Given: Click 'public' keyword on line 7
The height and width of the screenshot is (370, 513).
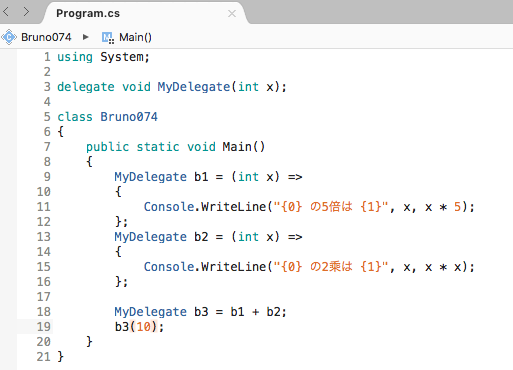Looking at the screenshot, I should [x=108, y=147].
